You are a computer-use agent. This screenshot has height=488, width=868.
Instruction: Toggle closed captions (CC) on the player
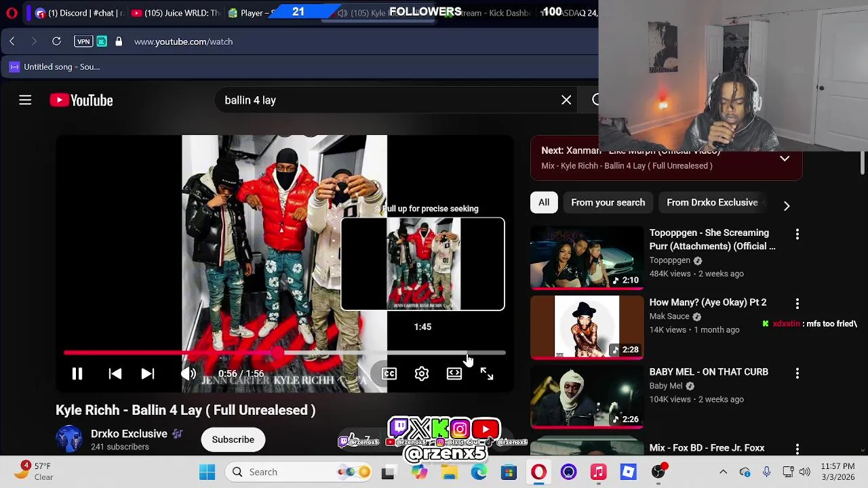coord(389,373)
